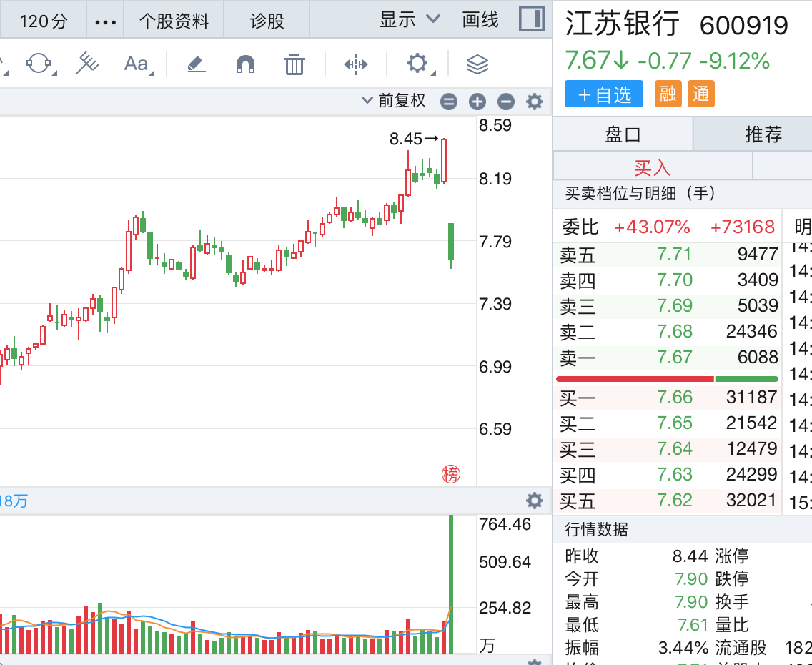
Task: Toggle 自选 watchlist for 江苏银行
Action: 605,94
